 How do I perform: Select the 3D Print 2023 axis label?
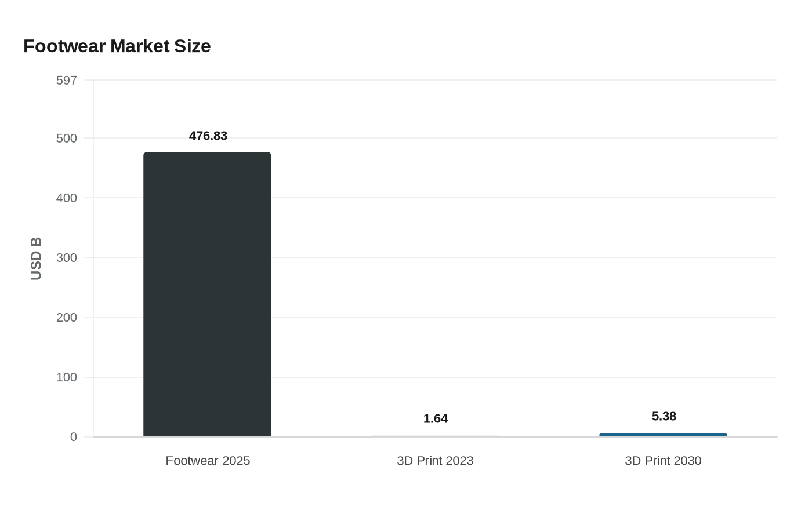[435, 461]
